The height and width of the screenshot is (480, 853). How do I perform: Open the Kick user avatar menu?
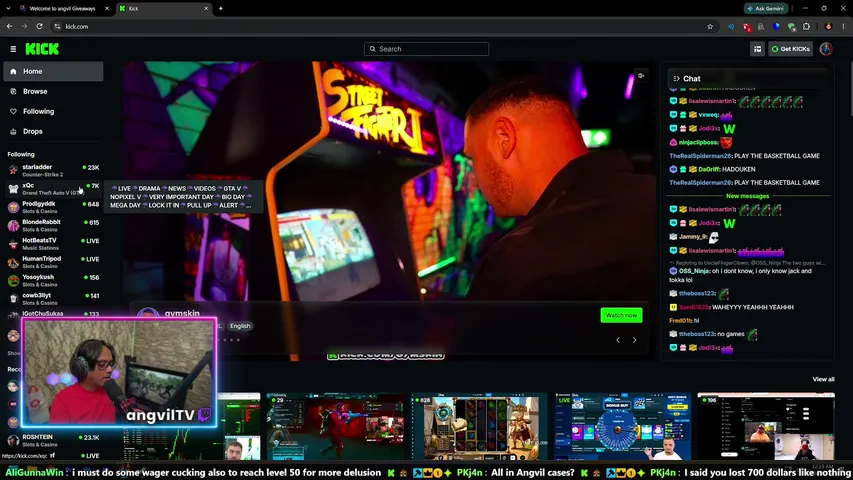[826, 49]
